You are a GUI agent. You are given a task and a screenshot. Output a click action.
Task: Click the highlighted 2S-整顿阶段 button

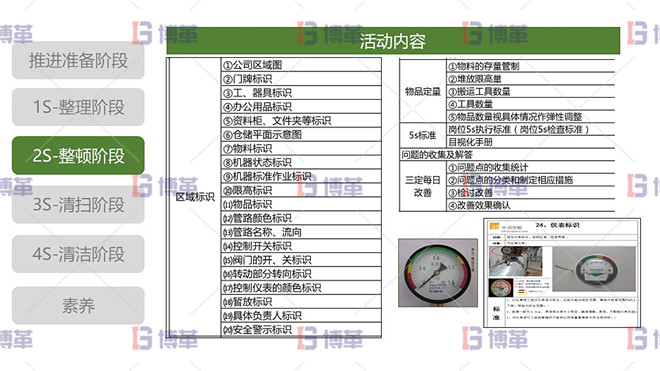(78, 155)
